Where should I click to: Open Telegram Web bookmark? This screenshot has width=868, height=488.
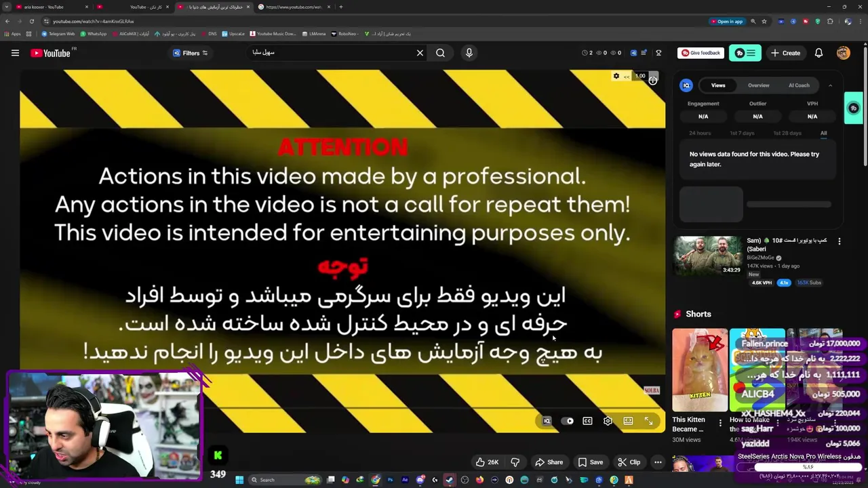pos(58,33)
